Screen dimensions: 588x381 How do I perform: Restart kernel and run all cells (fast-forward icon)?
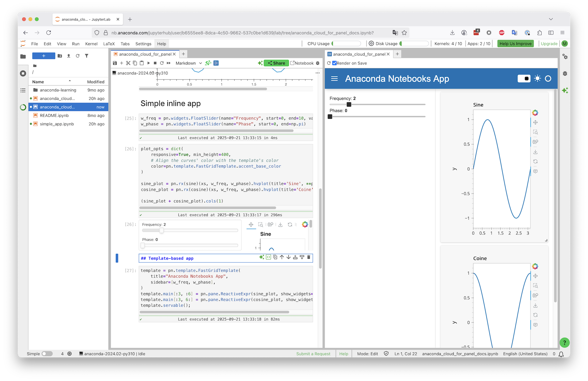169,63
